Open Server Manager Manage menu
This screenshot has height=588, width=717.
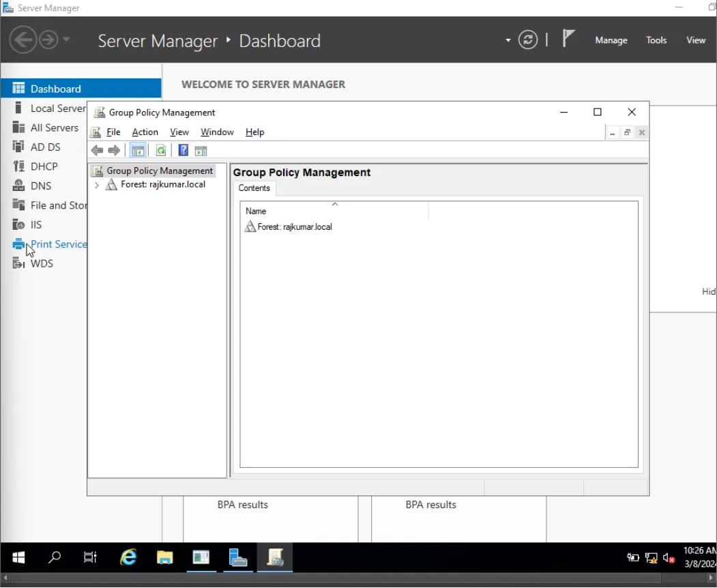(611, 40)
